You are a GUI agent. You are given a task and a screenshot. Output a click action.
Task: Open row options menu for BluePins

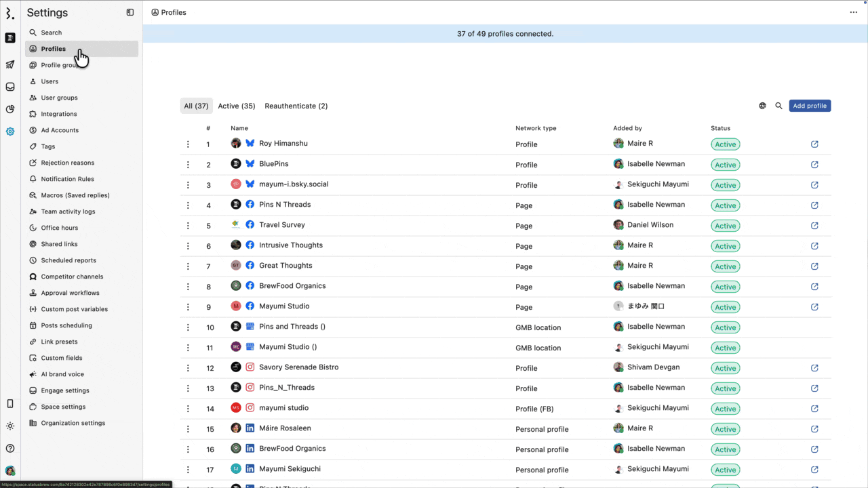click(x=188, y=165)
